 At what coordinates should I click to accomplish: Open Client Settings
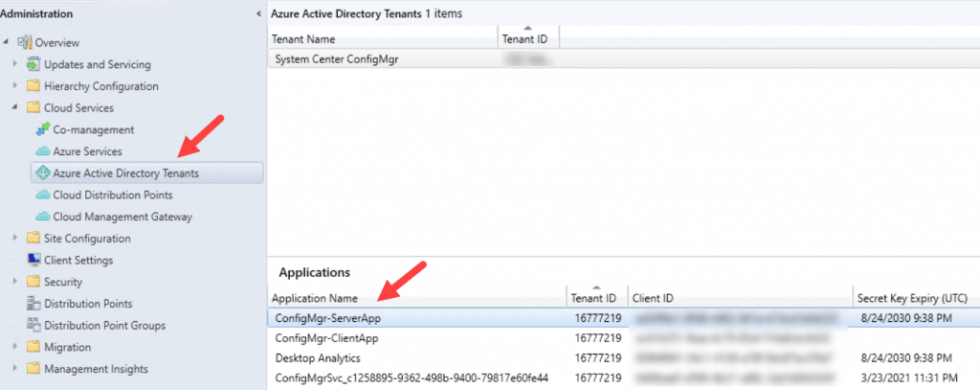point(78,260)
